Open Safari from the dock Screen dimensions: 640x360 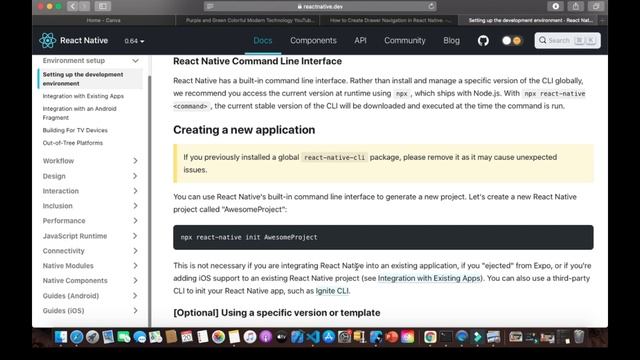click(x=76, y=337)
